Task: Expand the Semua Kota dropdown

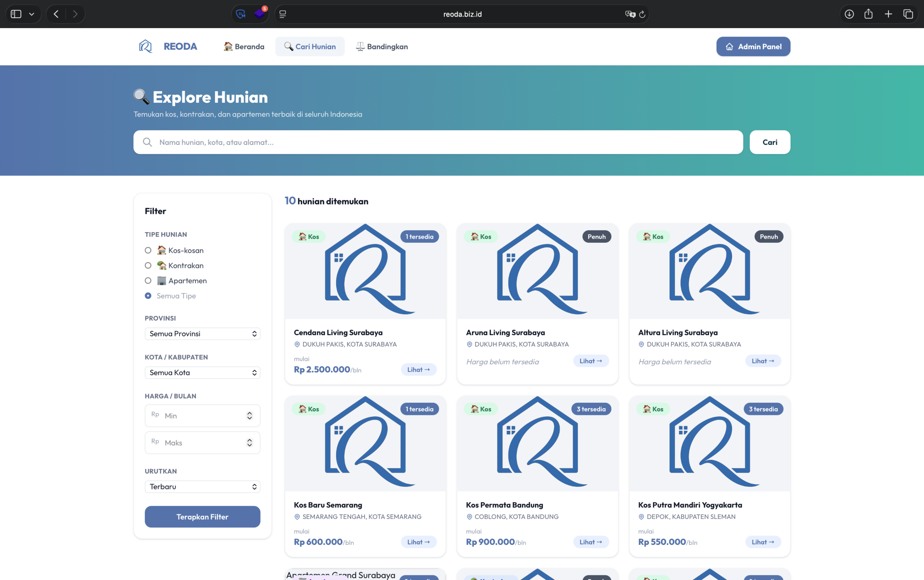Action: click(x=202, y=372)
